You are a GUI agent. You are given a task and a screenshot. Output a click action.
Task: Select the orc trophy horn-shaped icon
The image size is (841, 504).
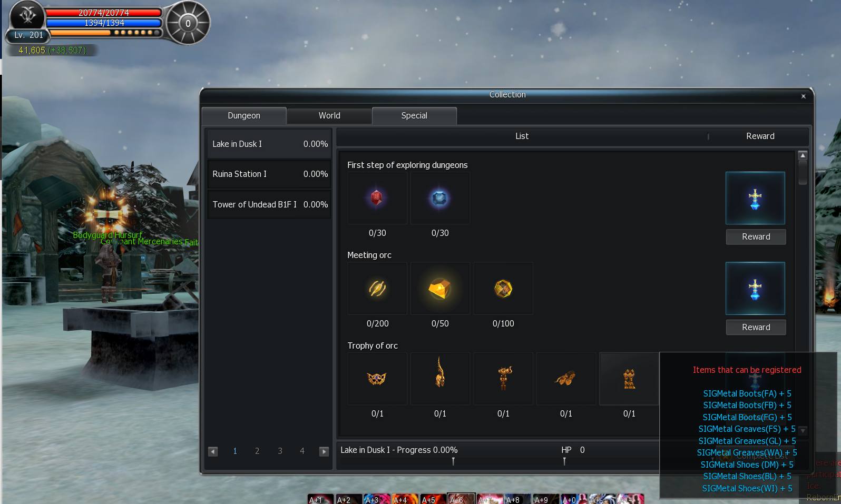(440, 379)
